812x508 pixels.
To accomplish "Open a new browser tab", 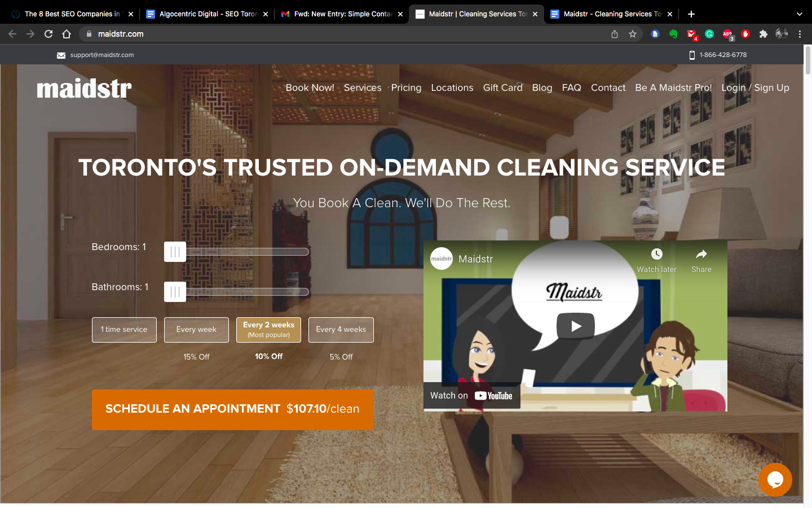I will [x=691, y=14].
